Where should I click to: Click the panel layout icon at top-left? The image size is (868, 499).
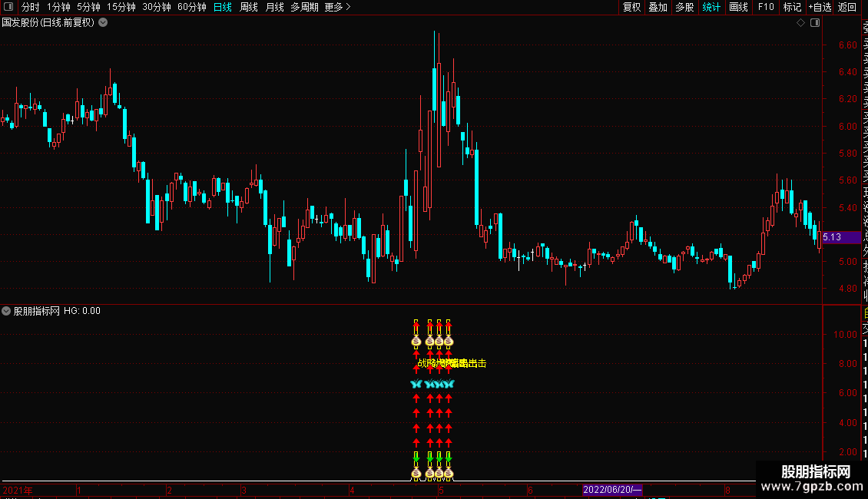pos(8,7)
